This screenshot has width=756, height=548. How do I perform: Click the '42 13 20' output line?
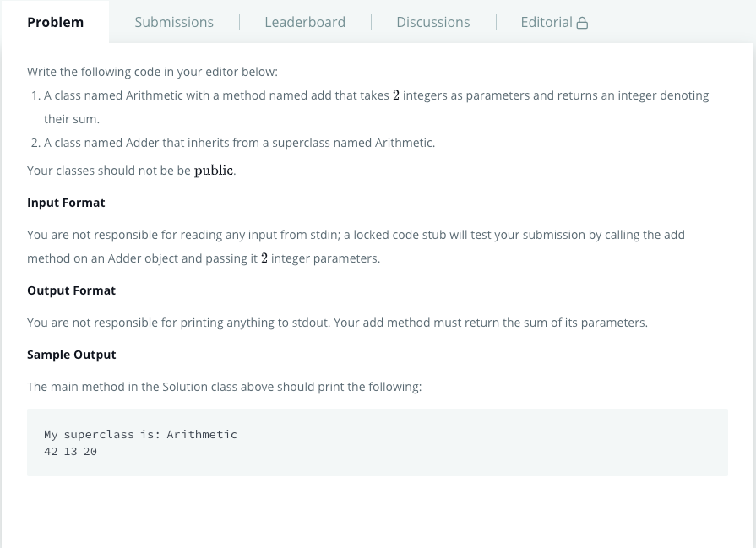70,452
